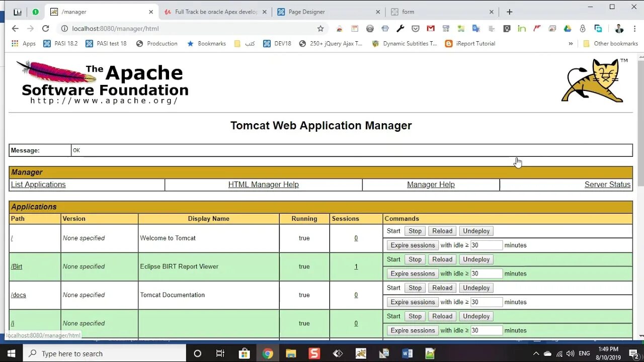Open Microsoft Store from taskbar

tap(244, 353)
